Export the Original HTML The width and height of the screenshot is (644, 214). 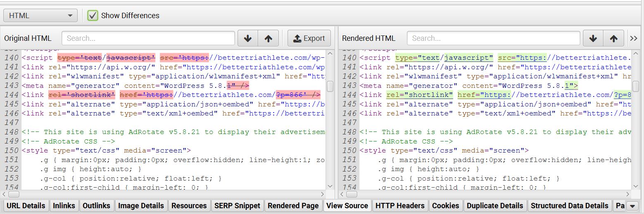coord(309,38)
